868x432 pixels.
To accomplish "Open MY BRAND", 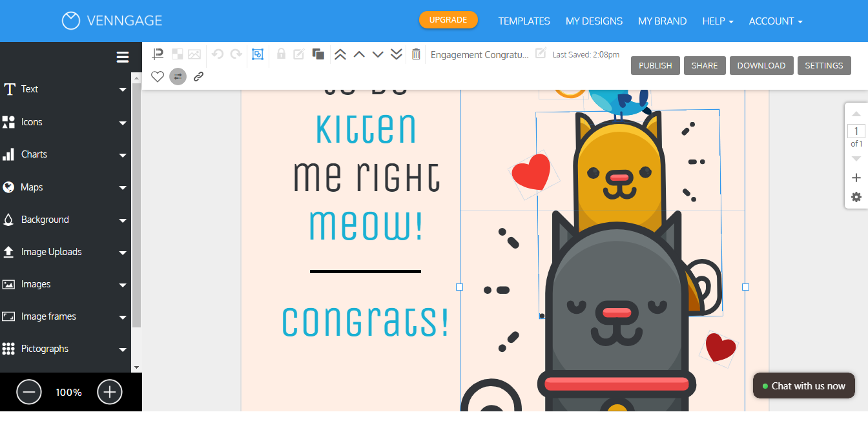I will click(663, 21).
